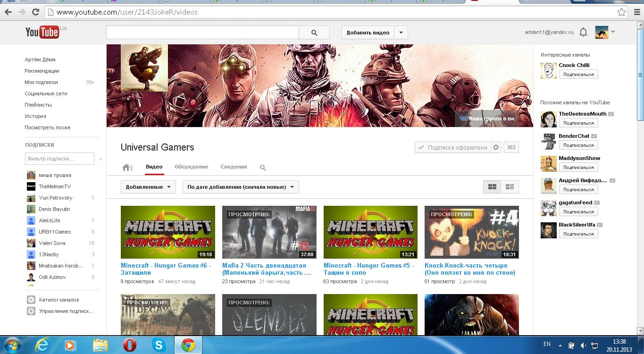Click the account avatar in the header
644x354 pixels.
coord(602,32)
